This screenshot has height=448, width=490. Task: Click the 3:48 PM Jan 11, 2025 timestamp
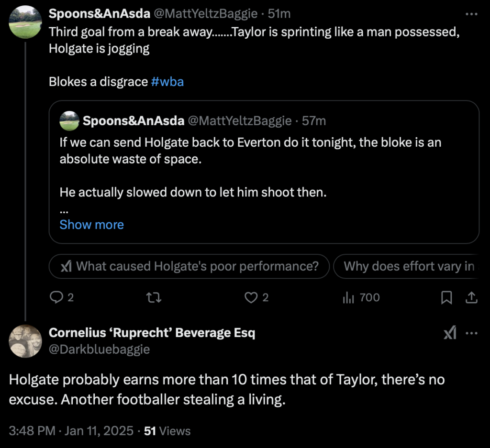71,431
